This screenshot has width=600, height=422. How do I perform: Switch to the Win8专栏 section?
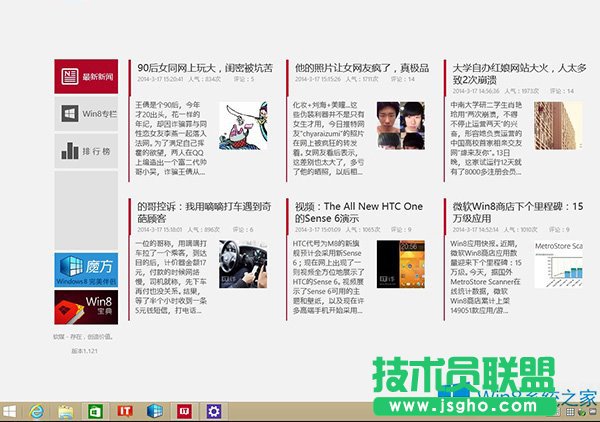(86, 114)
